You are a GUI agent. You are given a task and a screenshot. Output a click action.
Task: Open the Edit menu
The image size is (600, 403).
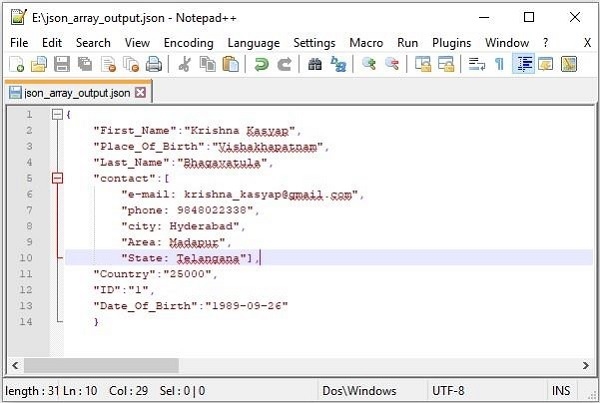52,42
